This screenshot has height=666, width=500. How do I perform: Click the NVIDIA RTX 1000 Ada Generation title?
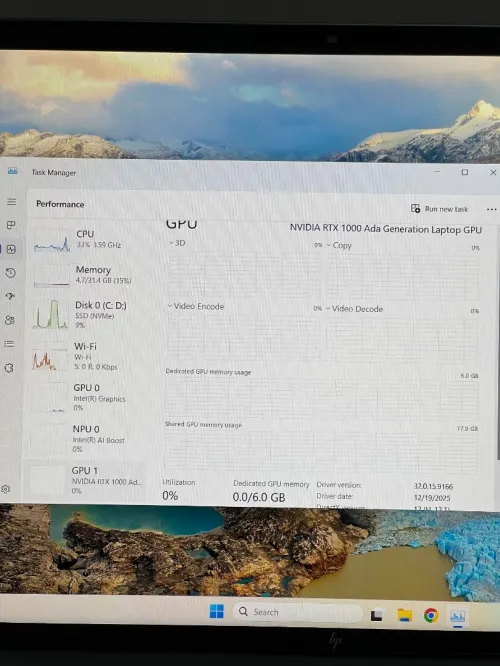click(x=386, y=229)
